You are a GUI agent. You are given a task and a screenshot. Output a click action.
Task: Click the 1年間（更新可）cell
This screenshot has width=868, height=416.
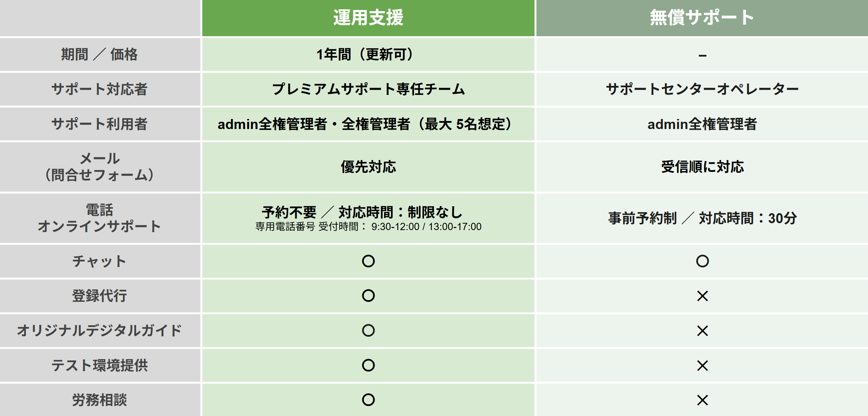368,55
